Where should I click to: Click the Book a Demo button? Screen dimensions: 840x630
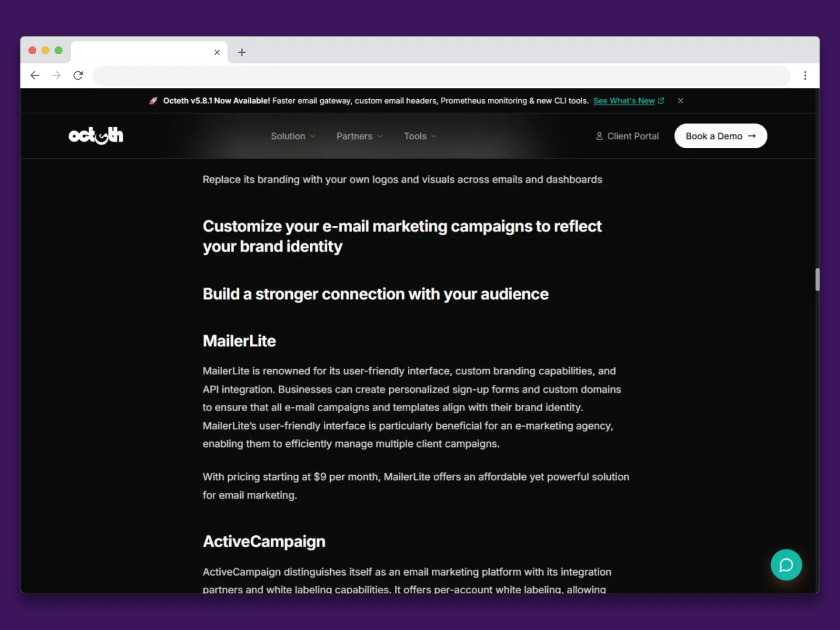tap(721, 136)
